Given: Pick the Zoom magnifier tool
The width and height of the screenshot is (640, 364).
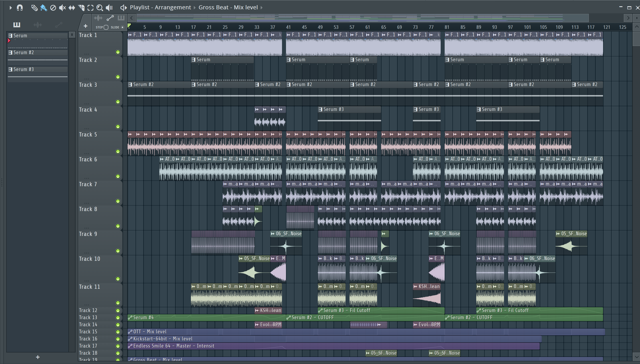Looking at the screenshot, I should point(100,8).
